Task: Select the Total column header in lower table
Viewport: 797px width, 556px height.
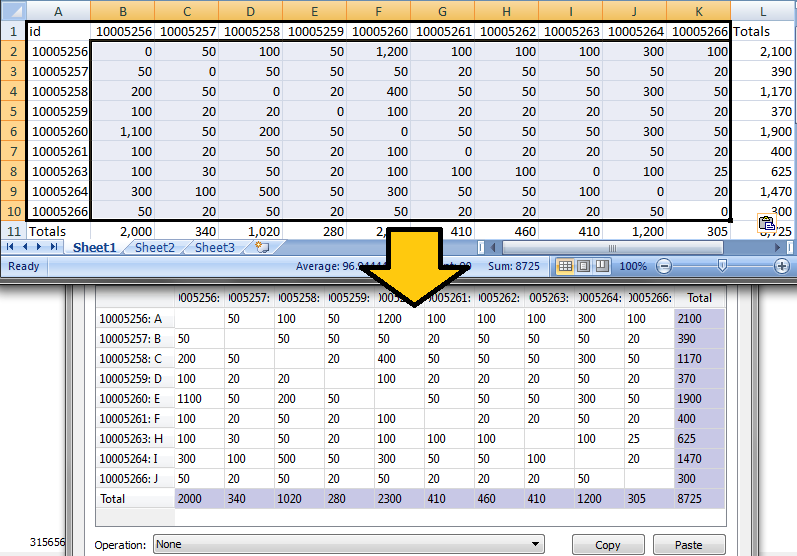Action: point(699,298)
